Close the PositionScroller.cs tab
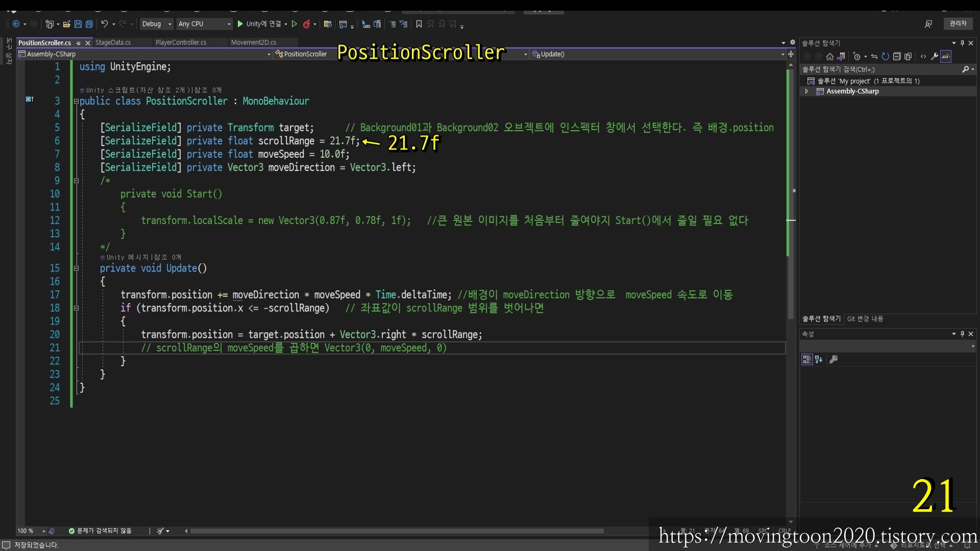 tap(88, 43)
